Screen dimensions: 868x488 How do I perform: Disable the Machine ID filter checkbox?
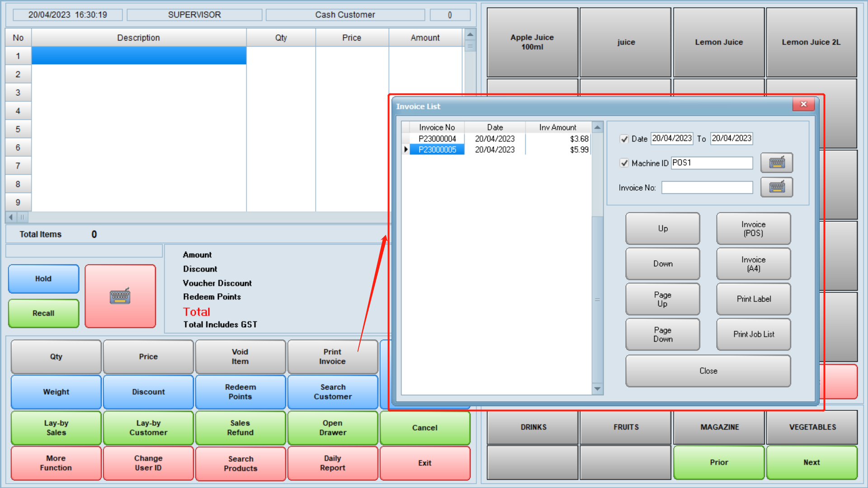pos(625,163)
